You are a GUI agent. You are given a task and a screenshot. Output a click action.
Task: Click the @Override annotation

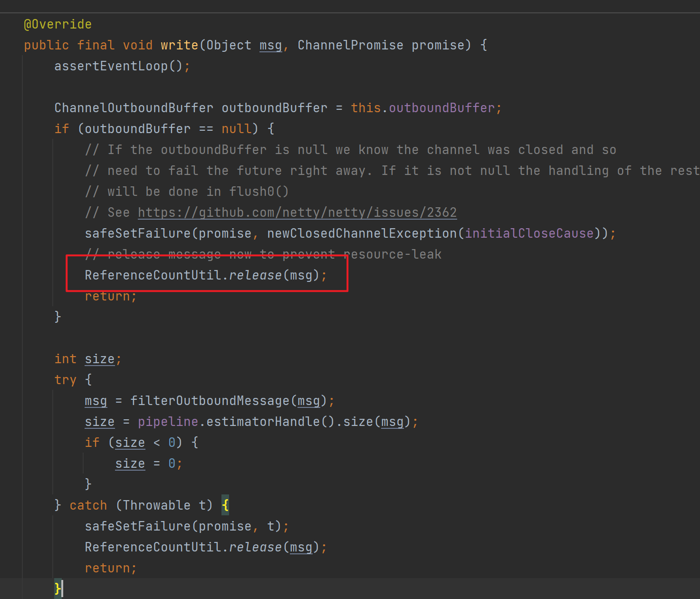point(58,24)
